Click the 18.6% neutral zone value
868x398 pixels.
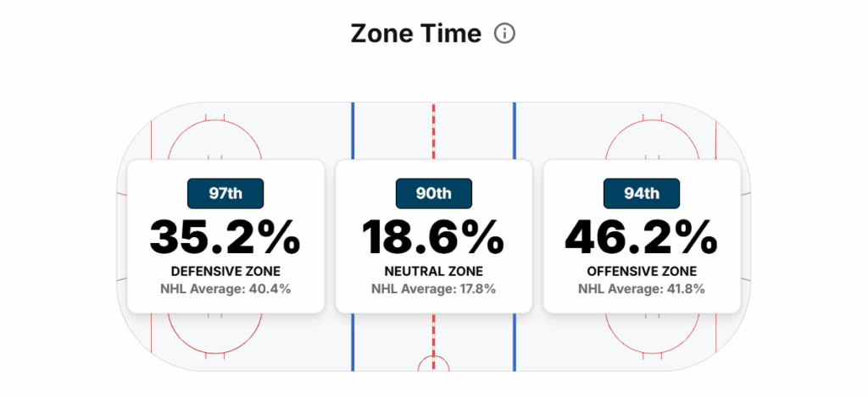434,236
